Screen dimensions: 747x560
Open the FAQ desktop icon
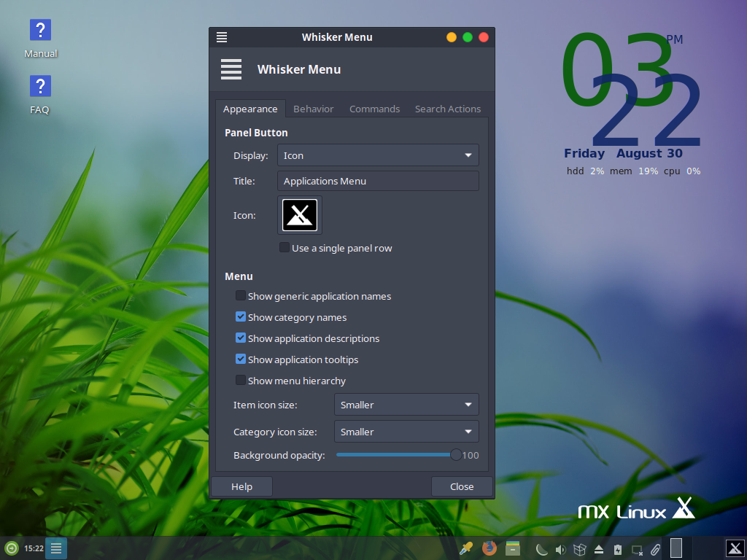tap(40, 95)
